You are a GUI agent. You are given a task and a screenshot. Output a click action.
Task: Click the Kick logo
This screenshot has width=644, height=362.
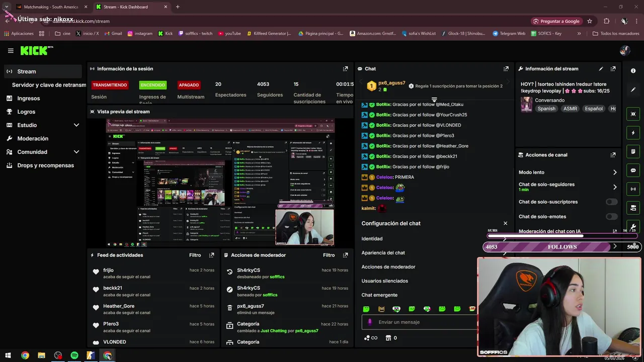click(x=36, y=50)
